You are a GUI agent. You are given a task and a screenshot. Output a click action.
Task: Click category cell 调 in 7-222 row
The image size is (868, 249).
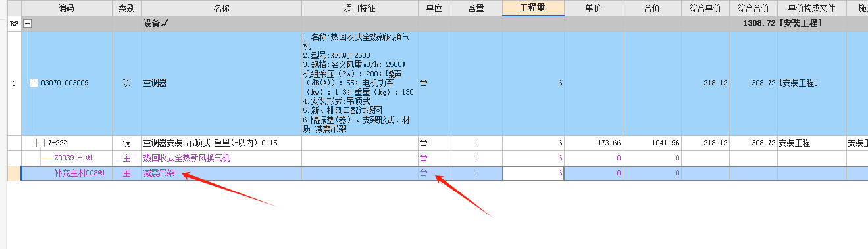(126, 143)
